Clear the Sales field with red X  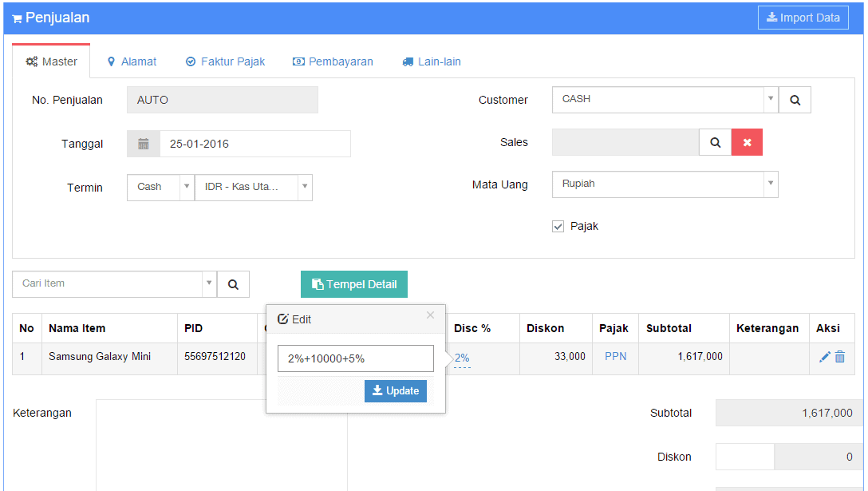click(x=747, y=142)
